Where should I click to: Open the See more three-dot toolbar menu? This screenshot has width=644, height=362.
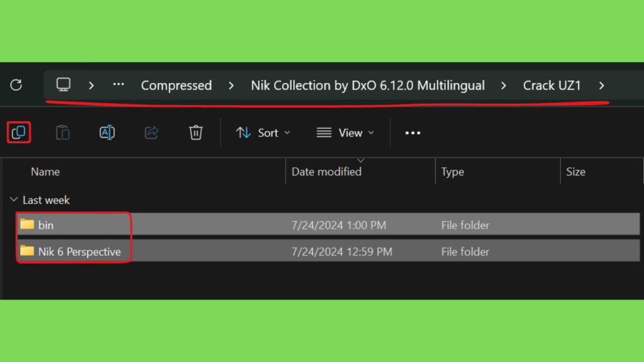[413, 133]
